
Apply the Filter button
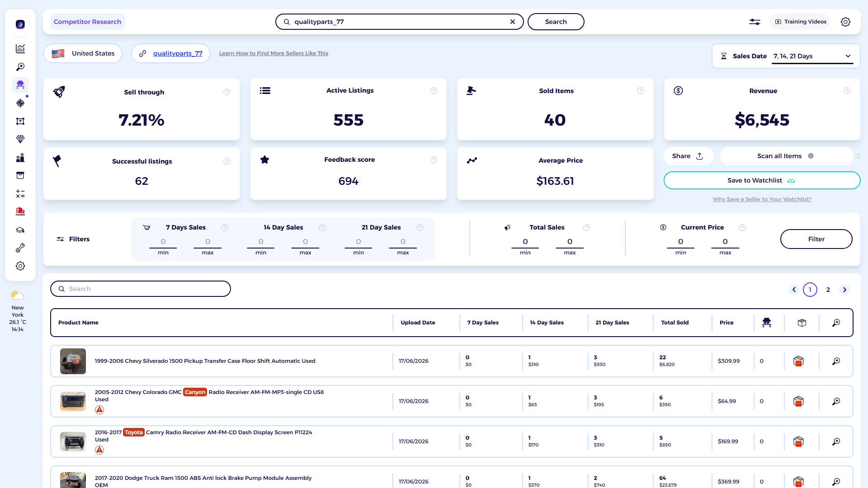point(816,239)
